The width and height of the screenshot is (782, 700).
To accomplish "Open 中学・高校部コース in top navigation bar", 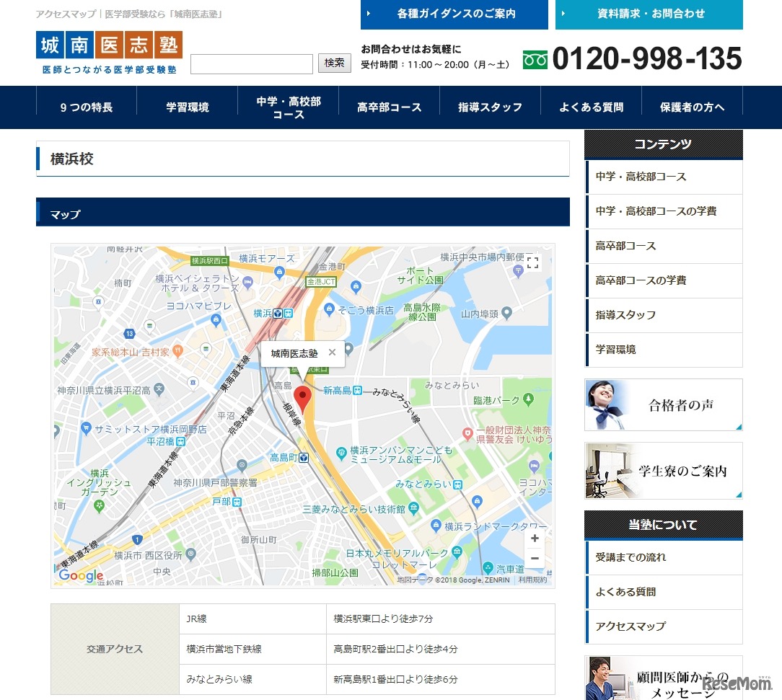I will point(289,107).
